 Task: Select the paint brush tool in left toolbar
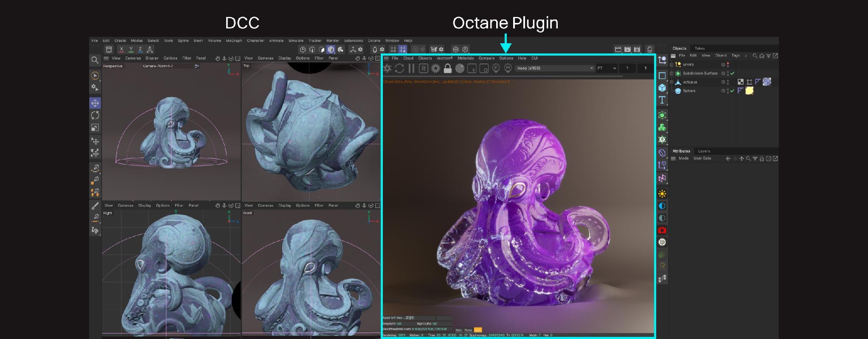[x=95, y=206]
